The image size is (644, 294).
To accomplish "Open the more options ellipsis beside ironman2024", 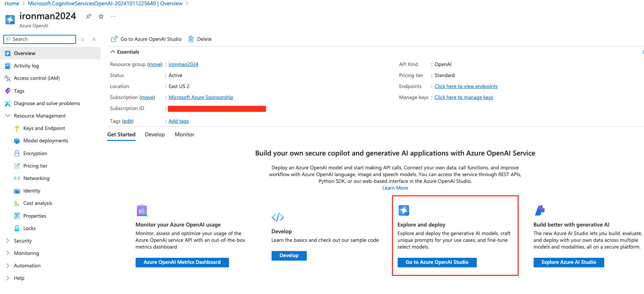I will [x=114, y=16].
